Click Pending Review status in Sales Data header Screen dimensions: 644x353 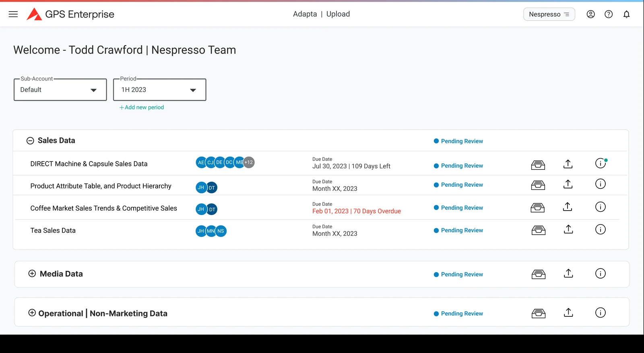[458, 141]
